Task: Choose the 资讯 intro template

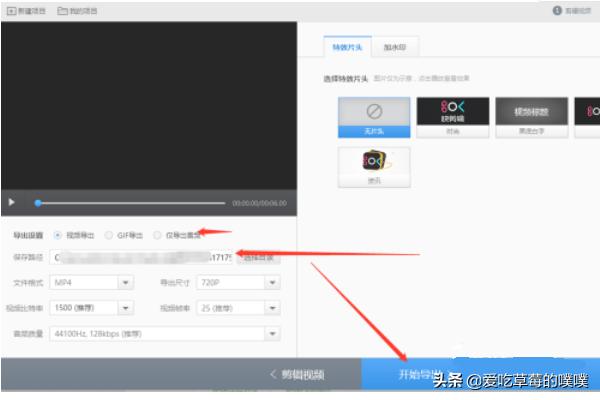Action: click(x=374, y=167)
